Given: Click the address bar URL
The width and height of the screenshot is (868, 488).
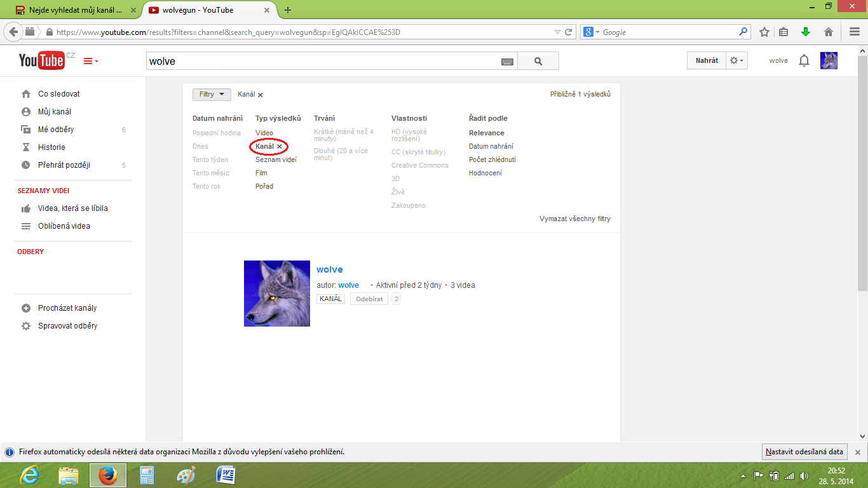Looking at the screenshot, I should [228, 32].
